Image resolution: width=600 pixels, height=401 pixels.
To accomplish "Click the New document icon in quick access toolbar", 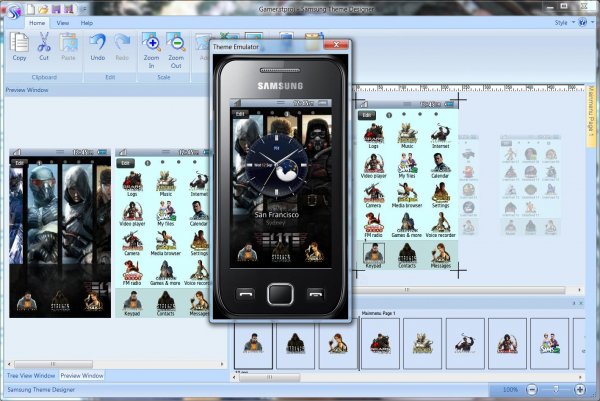I will tap(31, 8).
